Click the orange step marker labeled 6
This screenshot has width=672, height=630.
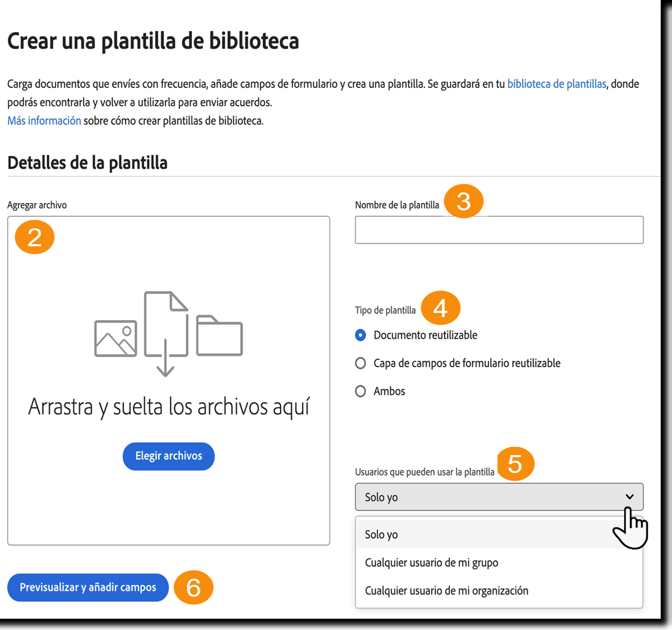click(x=195, y=587)
